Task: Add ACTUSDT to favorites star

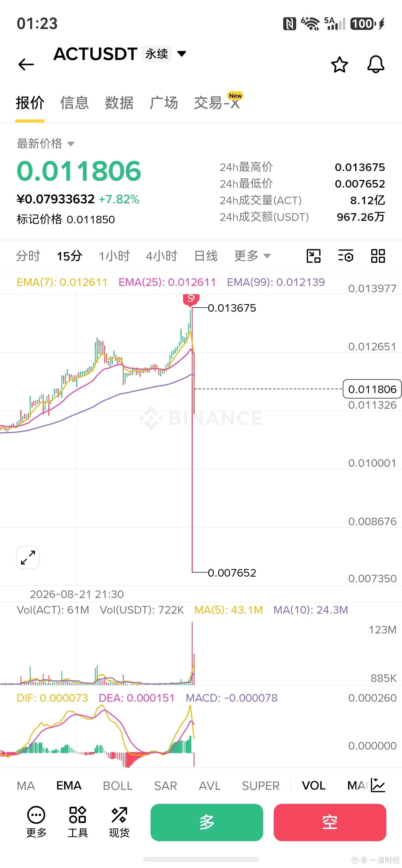Action: click(339, 65)
